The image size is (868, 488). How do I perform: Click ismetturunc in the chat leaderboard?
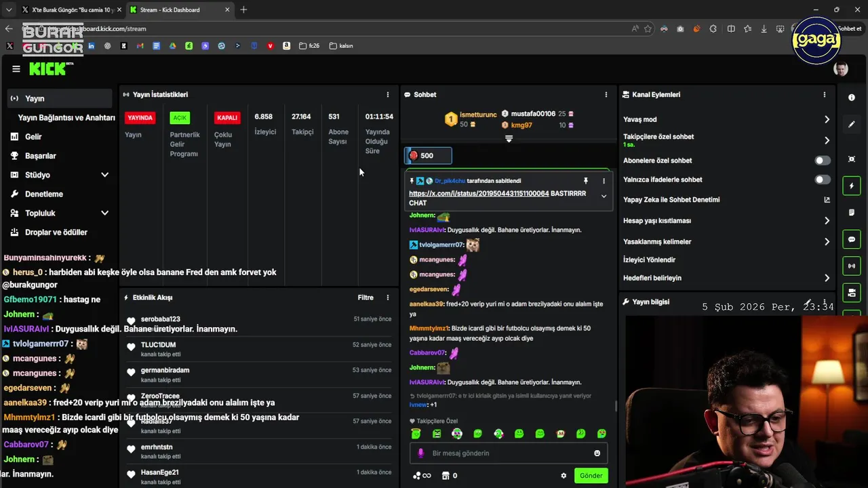(478, 115)
